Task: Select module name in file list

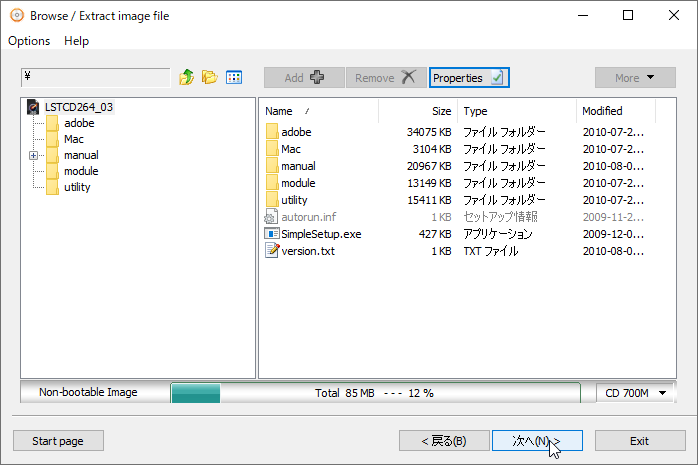Action: click(298, 183)
